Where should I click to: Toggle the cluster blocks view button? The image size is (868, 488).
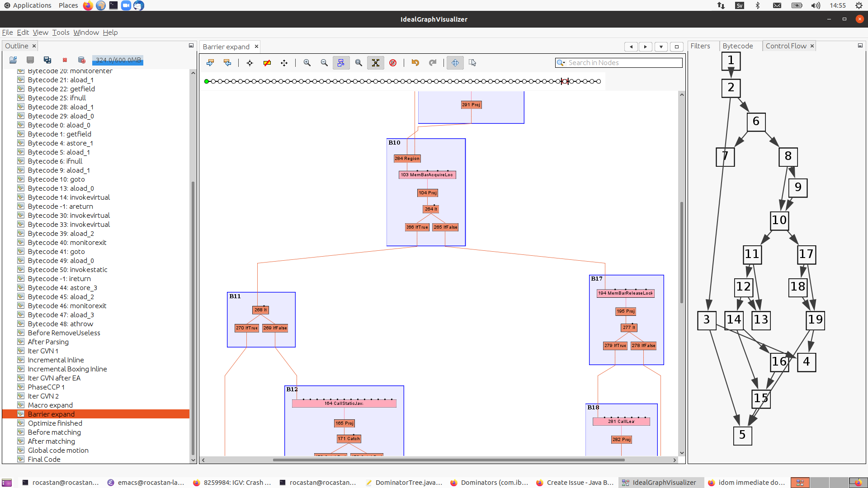(x=341, y=63)
